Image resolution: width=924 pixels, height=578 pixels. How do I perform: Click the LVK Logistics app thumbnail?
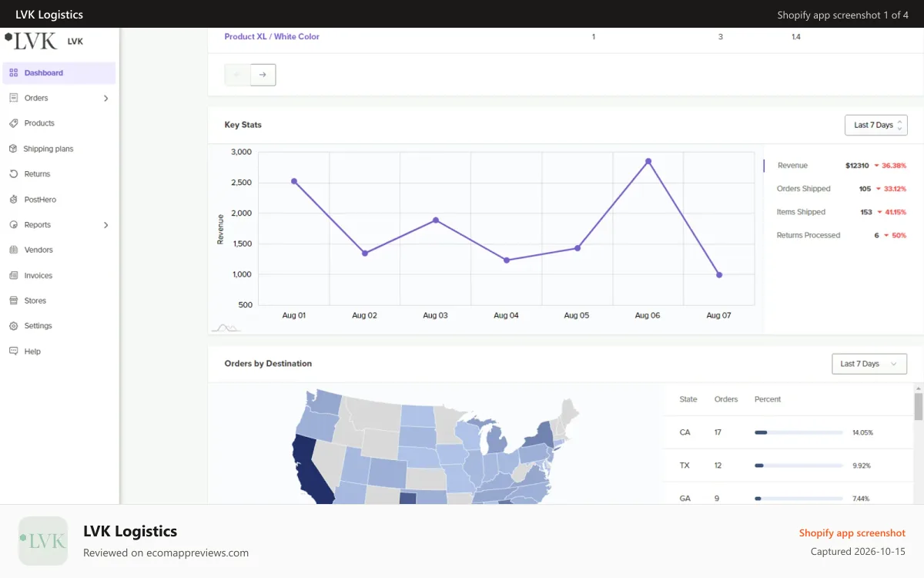pos(43,541)
